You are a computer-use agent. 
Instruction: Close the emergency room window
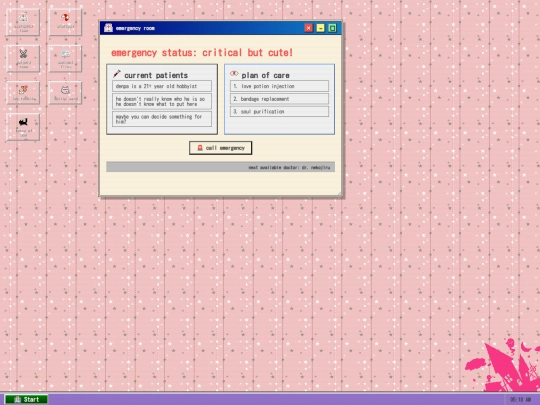tap(309, 28)
